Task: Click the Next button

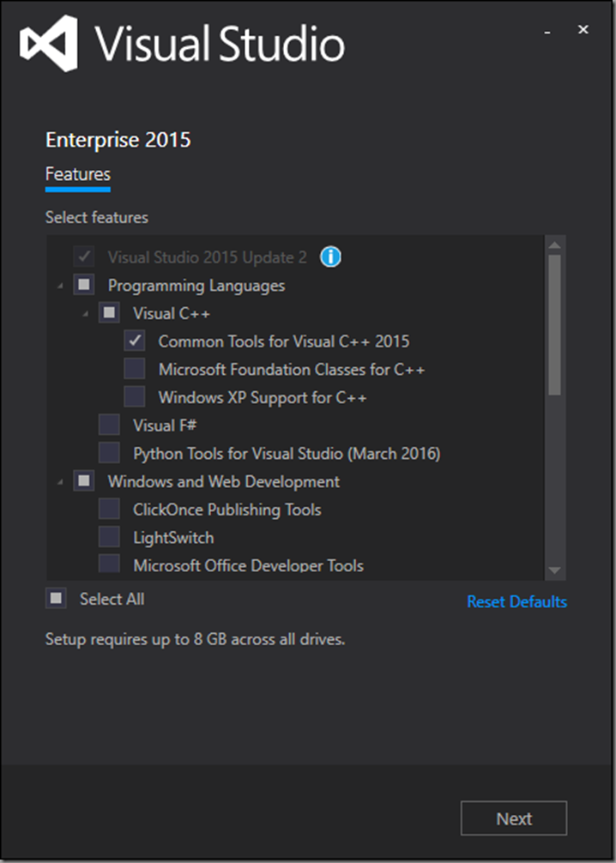Action: 514,818
